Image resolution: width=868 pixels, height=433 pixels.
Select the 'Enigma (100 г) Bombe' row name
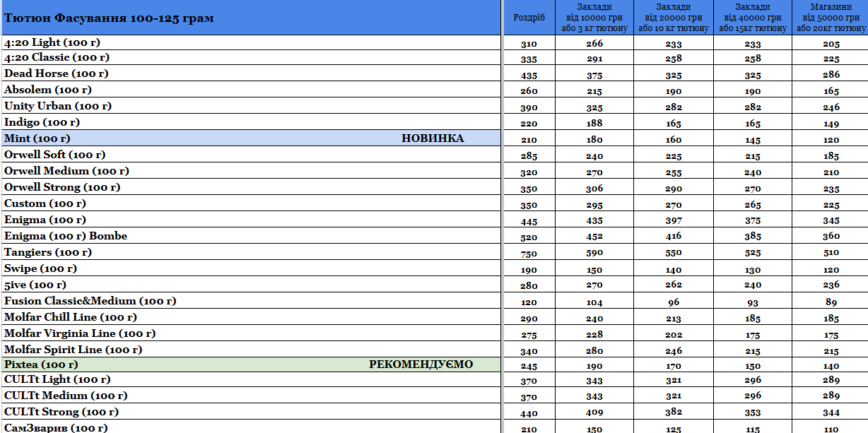(x=66, y=236)
